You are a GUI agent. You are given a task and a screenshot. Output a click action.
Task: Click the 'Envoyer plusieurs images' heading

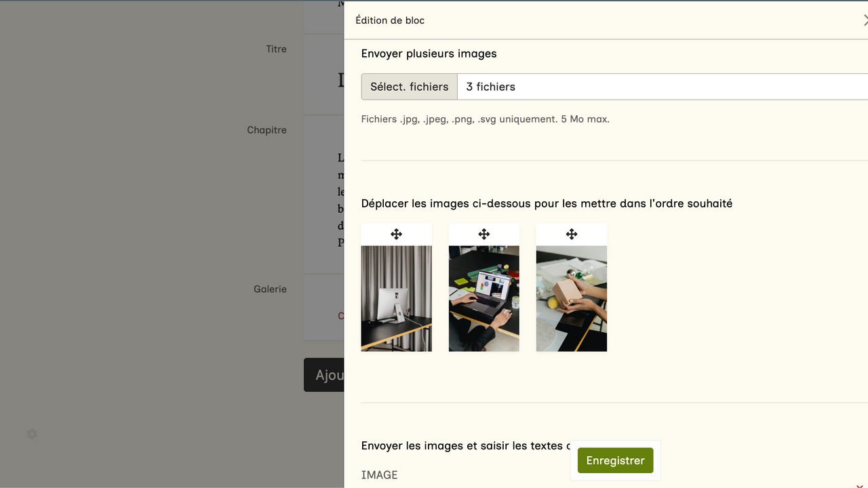(x=429, y=54)
